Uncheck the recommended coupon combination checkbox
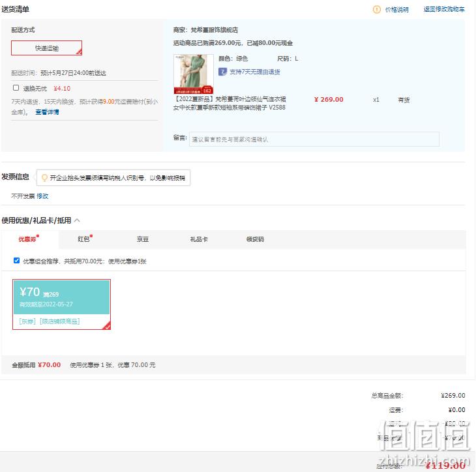This screenshot has width=476, height=472. (17, 260)
